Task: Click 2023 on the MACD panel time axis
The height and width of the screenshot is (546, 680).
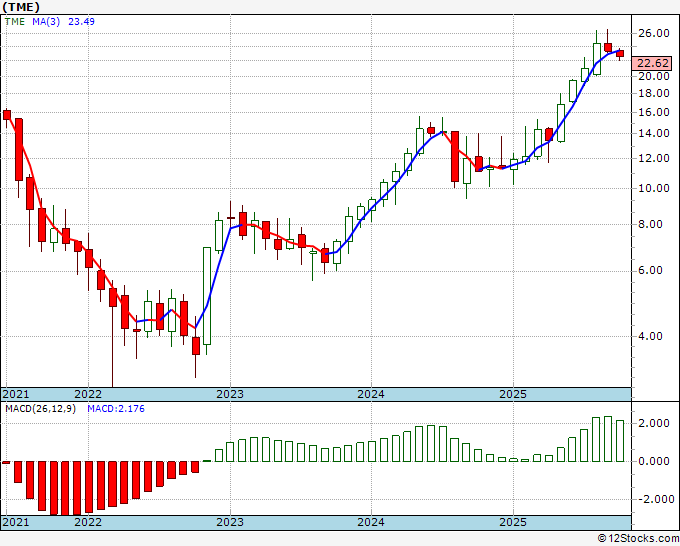Action: coord(230,522)
